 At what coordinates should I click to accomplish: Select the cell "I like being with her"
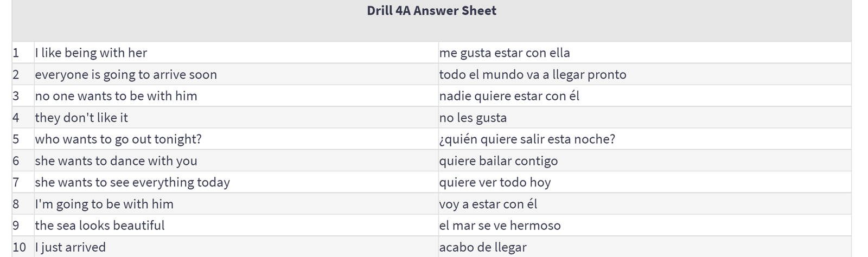click(91, 53)
